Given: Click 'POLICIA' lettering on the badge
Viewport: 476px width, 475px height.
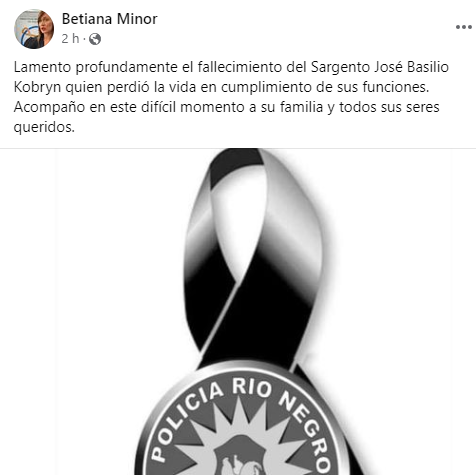Looking at the screenshot, I should 187,420.
